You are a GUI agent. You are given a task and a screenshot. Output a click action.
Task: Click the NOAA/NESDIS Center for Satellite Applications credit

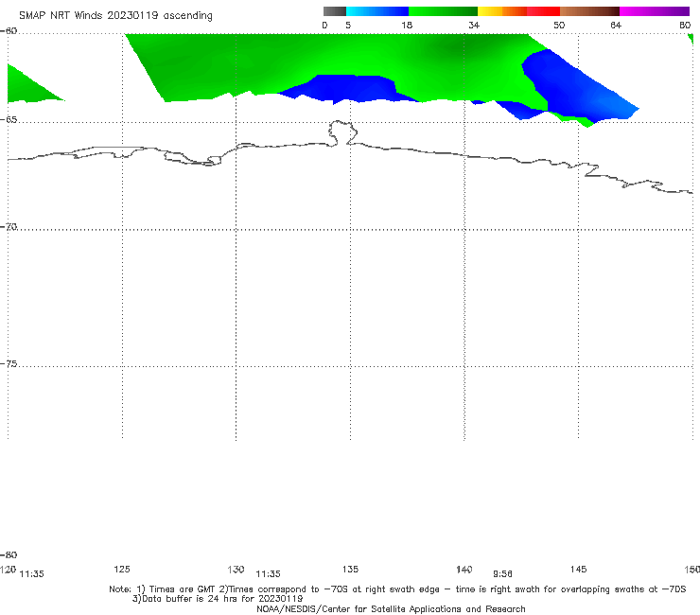click(x=391, y=609)
